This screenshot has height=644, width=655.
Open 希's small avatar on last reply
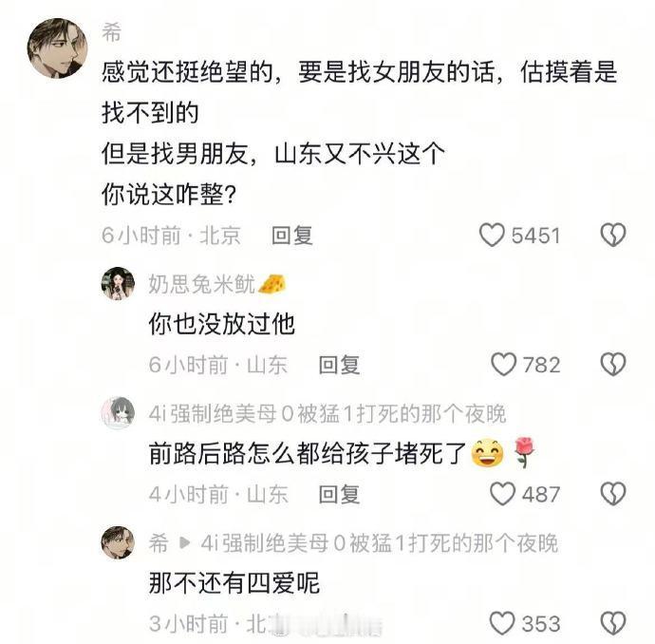point(118,542)
